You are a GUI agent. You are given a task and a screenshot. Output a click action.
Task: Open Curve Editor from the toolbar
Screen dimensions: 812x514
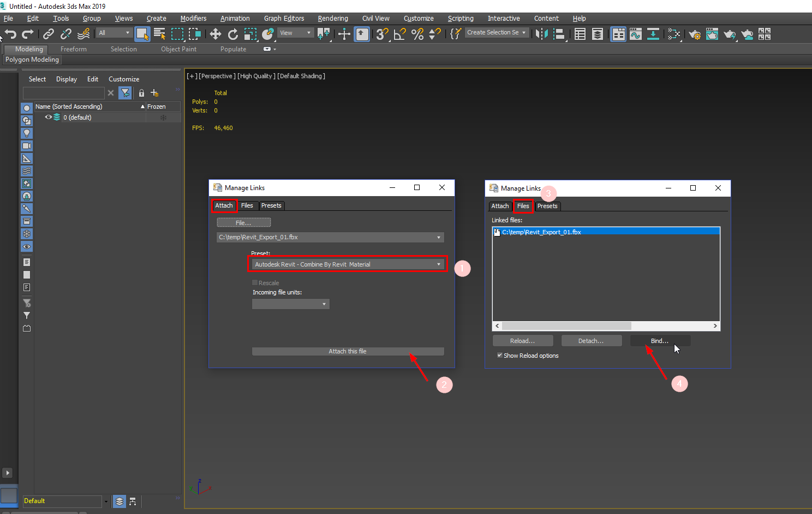(x=636, y=34)
